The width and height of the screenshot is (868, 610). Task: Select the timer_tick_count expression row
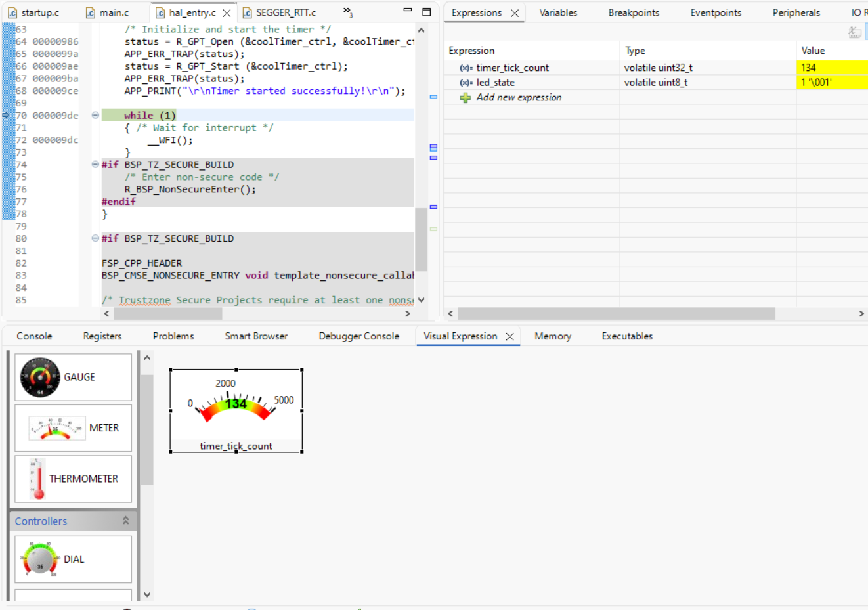point(512,68)
